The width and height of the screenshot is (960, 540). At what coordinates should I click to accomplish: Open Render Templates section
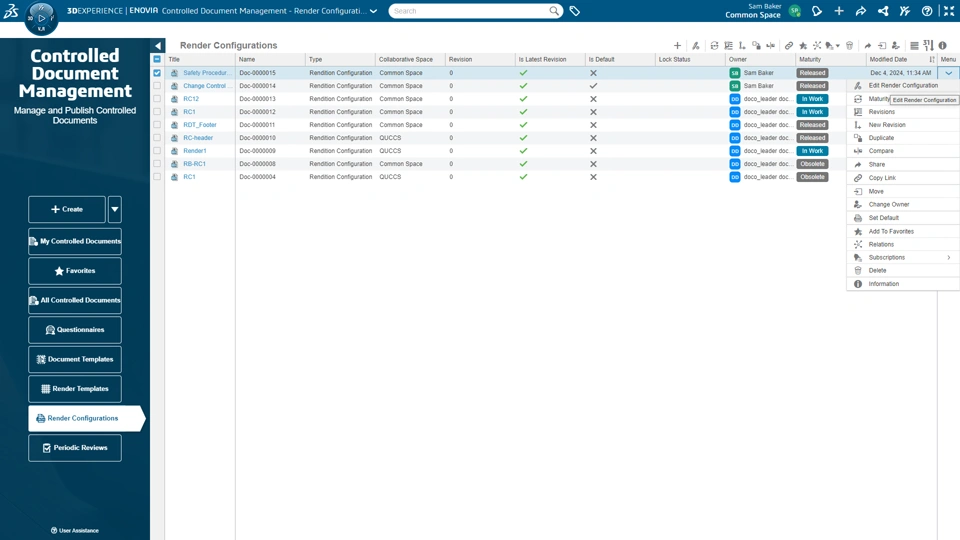click(x=75, y=389)
